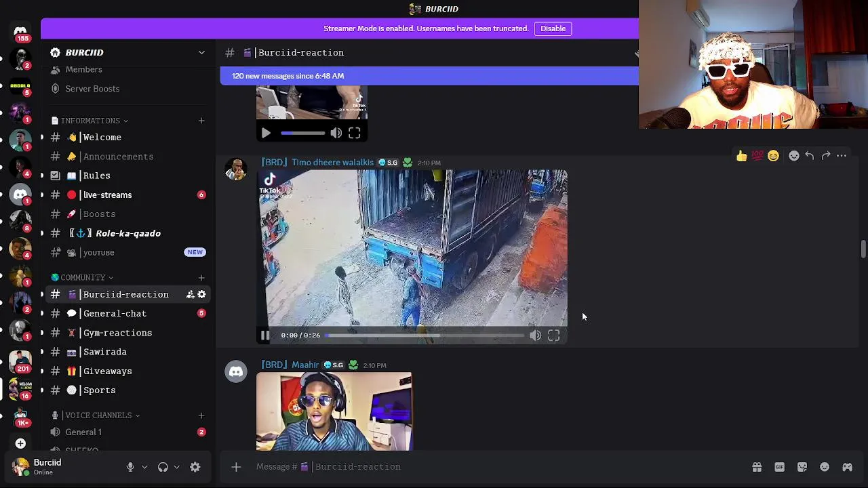Disable Streamer Mode

tap(553, 28)
